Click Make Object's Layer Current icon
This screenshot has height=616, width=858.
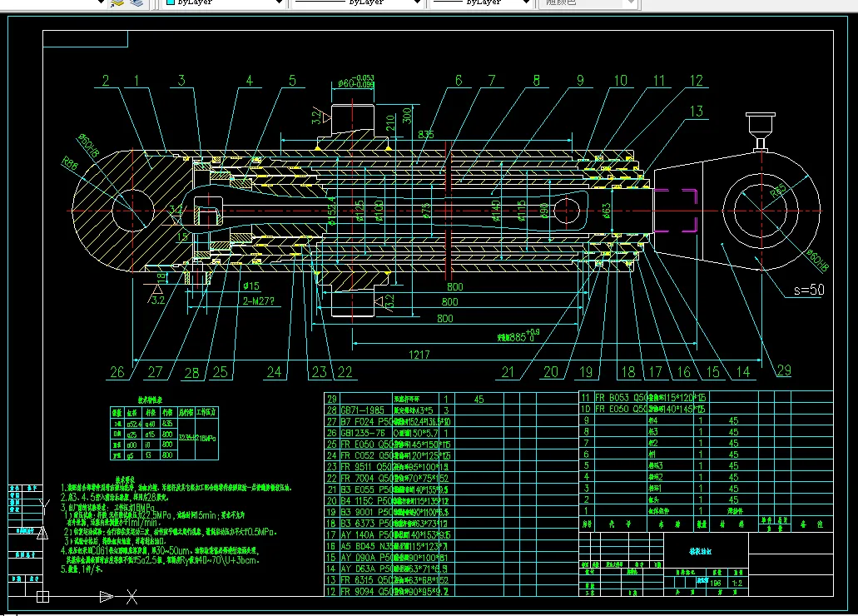coord(117,2)
